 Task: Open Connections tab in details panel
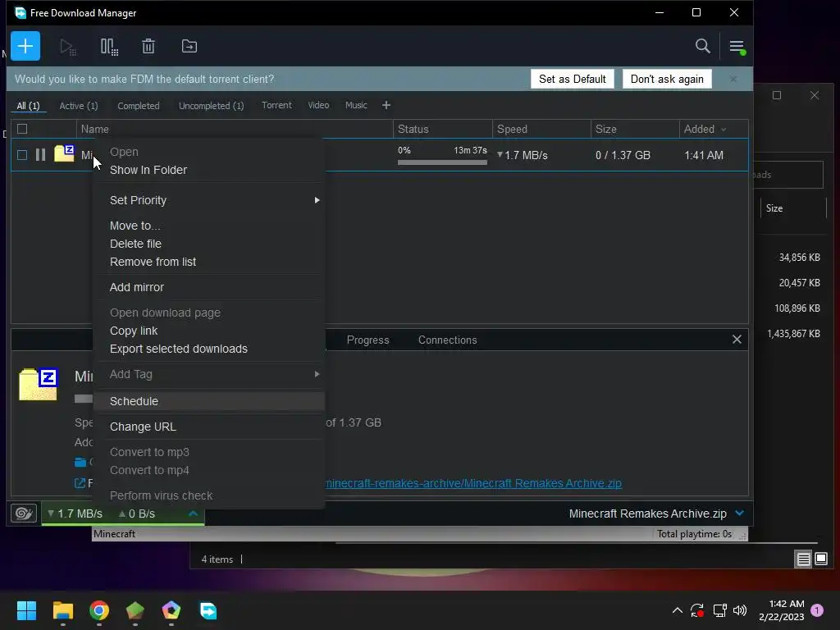[447, 340]
